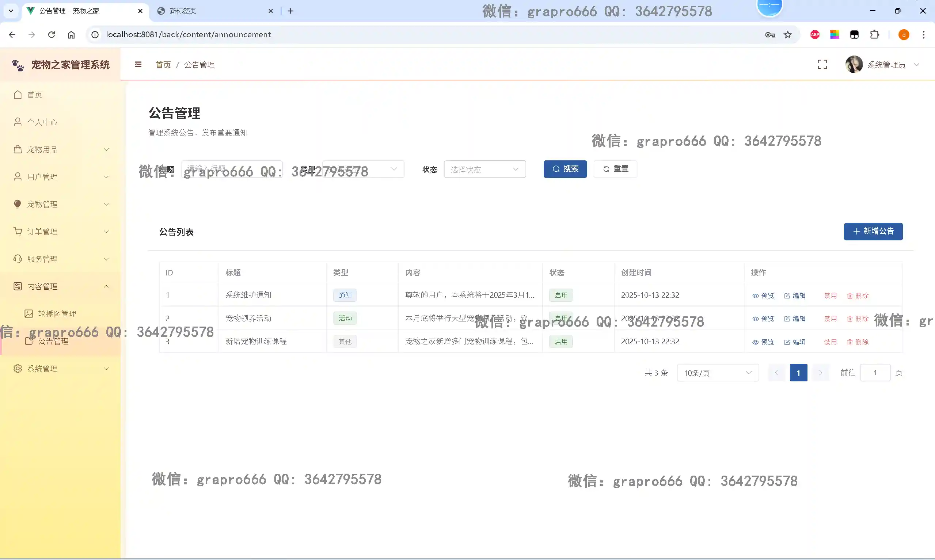Open the browser extensions puzzle icon
The image size is (935, 560).
(874, 35)
